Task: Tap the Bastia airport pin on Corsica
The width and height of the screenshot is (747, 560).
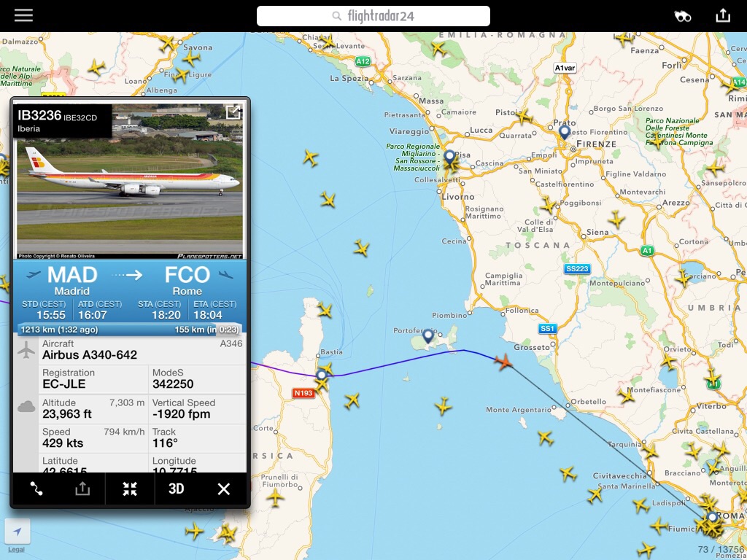Action: click(x=321, y=376)
